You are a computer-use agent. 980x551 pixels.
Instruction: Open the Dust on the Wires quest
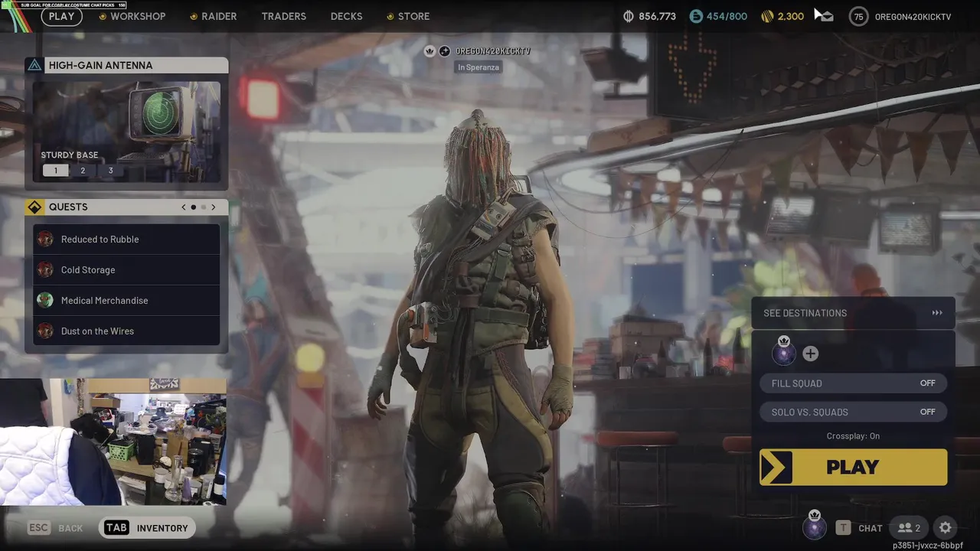[126, 331]
